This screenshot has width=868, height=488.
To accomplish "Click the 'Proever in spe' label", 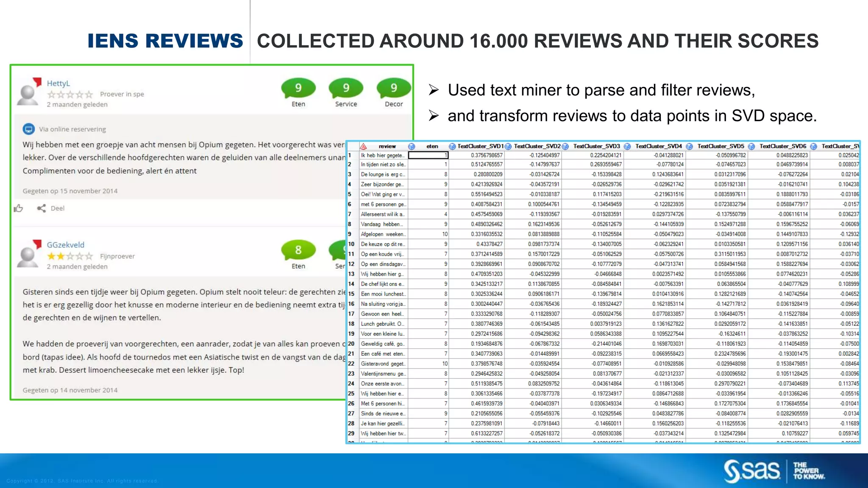I will click(122, 94).
